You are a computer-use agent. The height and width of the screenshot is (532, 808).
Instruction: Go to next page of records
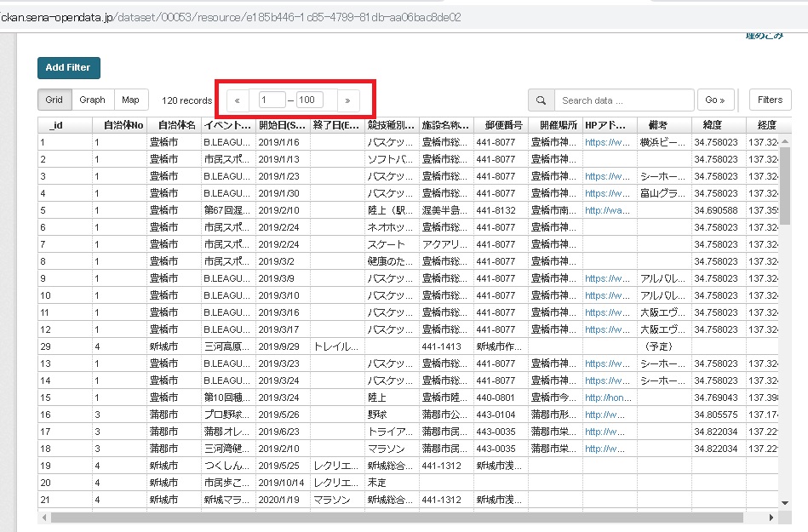tap(347, 100)
